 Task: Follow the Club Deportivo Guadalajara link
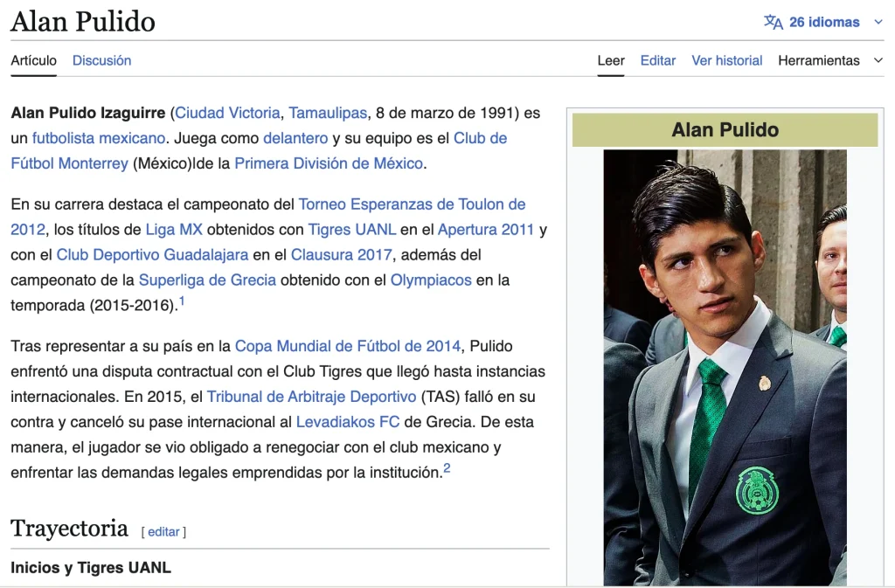pyautogui.click(x=152, y=255)
